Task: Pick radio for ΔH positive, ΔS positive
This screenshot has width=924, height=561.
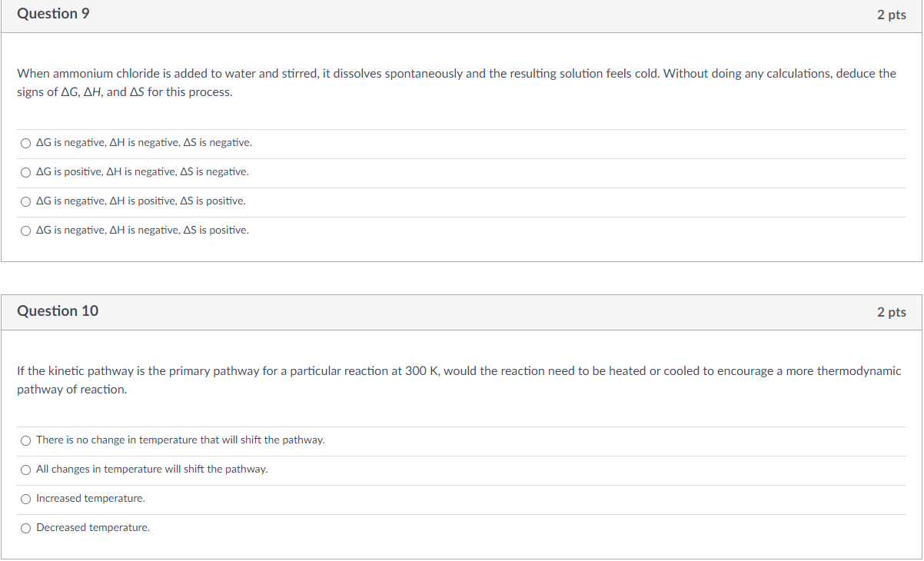Action: point(26,201)
